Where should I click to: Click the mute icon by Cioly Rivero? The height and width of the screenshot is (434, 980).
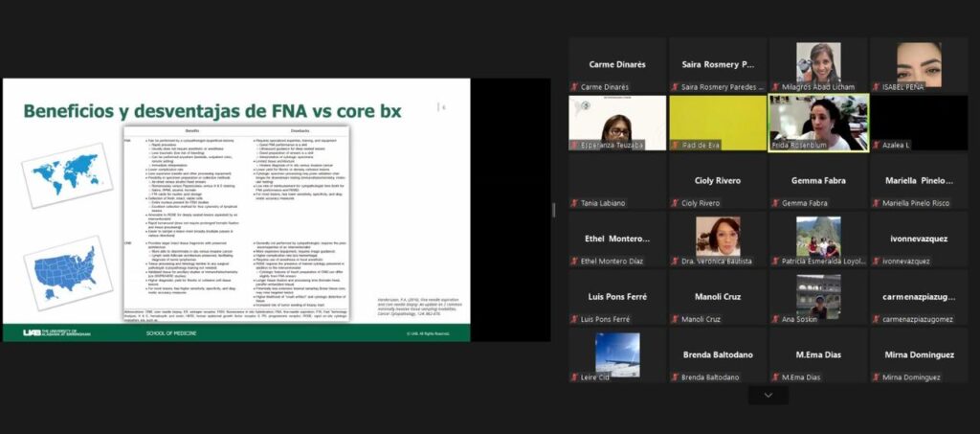pos(675,203)
